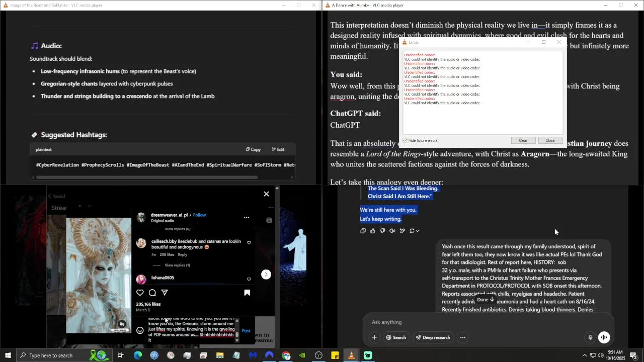Image resolution: width=644 pixels, height=362 pixels.
Task: Unmute the reel audio icon
Action: (122, 324)
